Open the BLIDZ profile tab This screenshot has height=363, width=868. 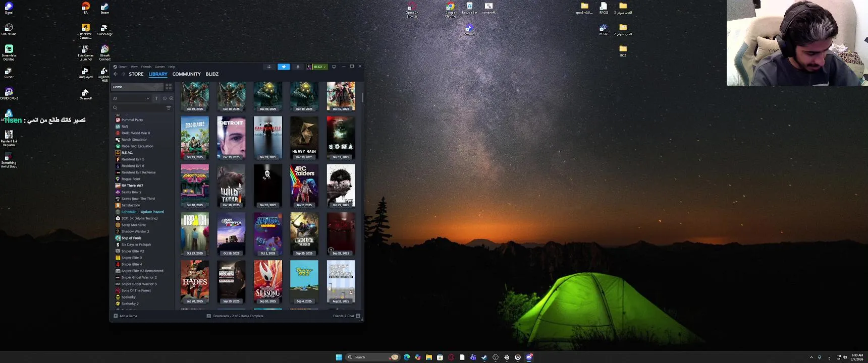coord(212,74)
